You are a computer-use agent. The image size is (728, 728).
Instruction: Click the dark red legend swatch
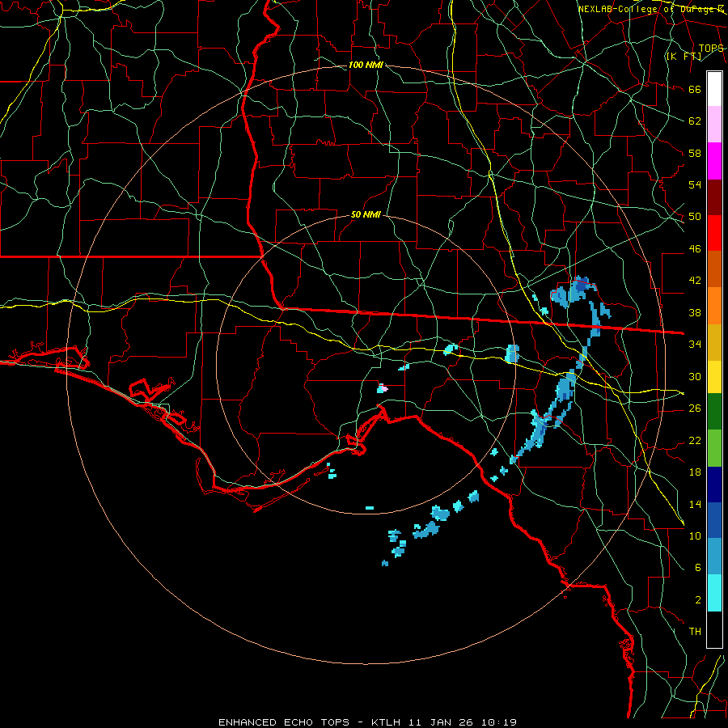(x=714, y=197)
